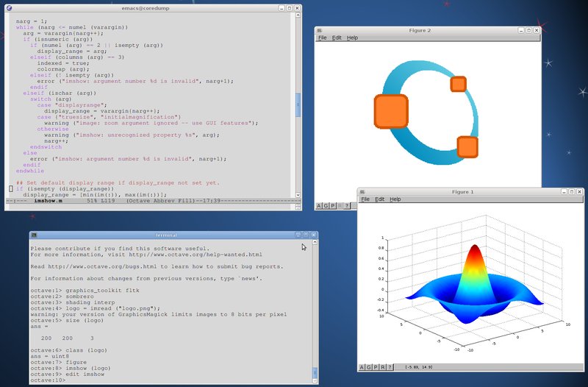Click the Figure 2 window menu icon
The height and width of the screenshot is (387, 588).
tap(319, 30)
